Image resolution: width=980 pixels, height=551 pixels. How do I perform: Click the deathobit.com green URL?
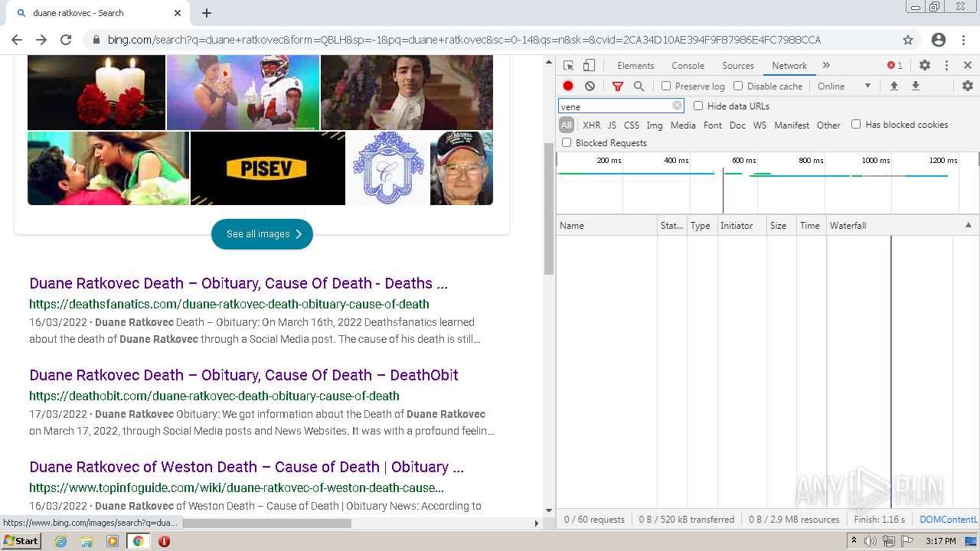point(214,396)
